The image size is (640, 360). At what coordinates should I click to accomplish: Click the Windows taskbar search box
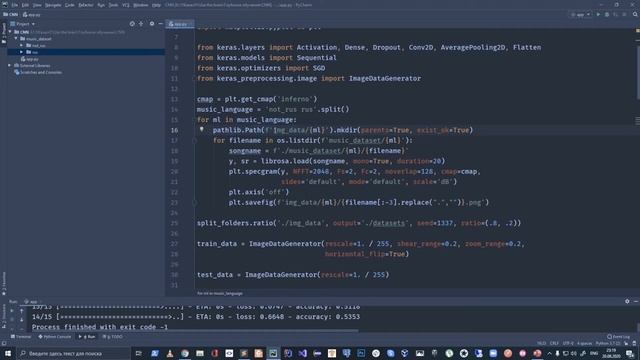[x=73, y=353]
